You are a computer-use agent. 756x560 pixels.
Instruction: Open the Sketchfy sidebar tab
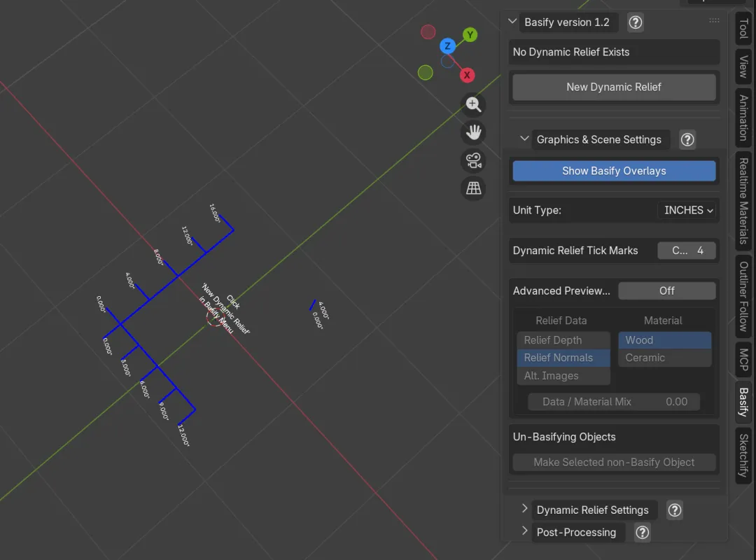pyautogui.click(x=743, y=455)
